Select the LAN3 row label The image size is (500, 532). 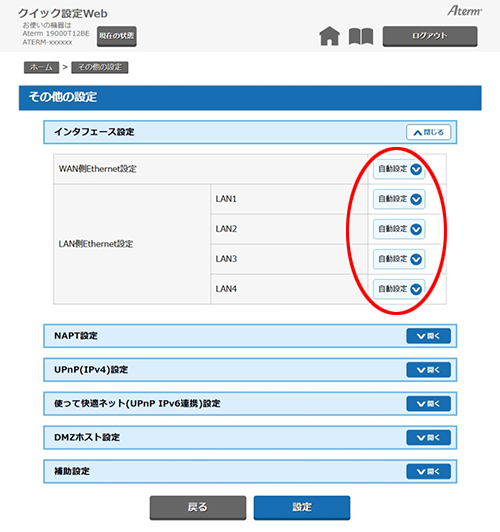click(226, 259)
